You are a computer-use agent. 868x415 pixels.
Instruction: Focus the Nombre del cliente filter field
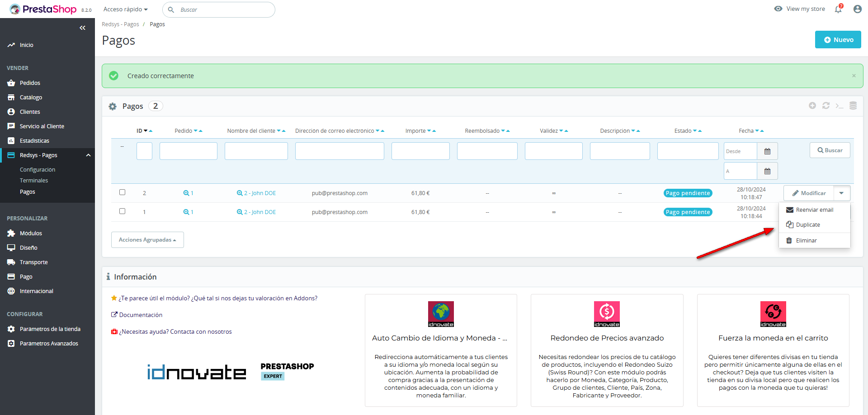[x=256, y=151]
